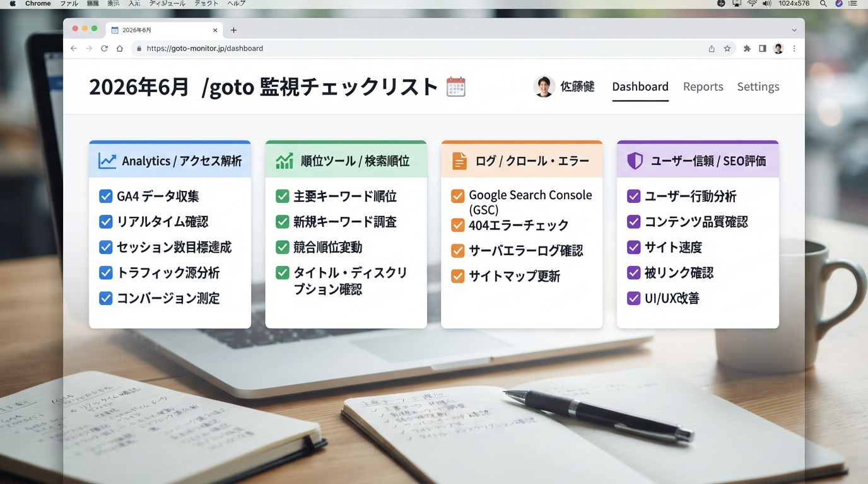The height and width of the screenshot is (484, 868).
Task: Open the Apple menu
Action: tap(13, 4)
